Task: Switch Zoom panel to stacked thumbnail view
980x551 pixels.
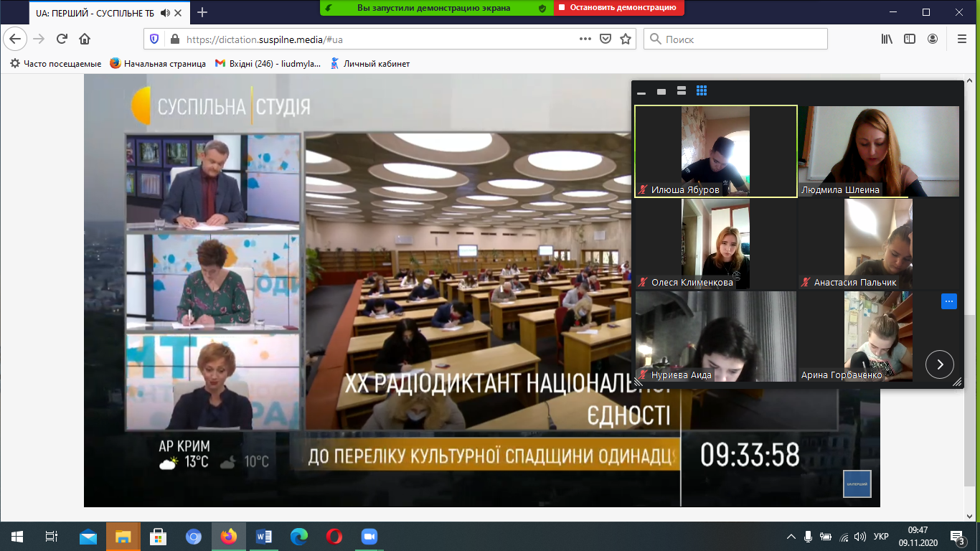Action: (682, 91)
